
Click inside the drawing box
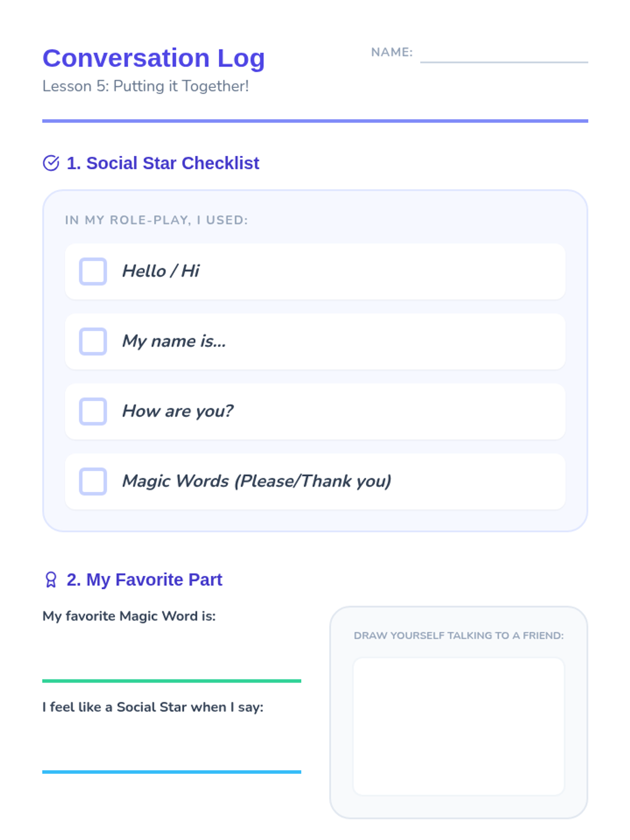[458, 726]
